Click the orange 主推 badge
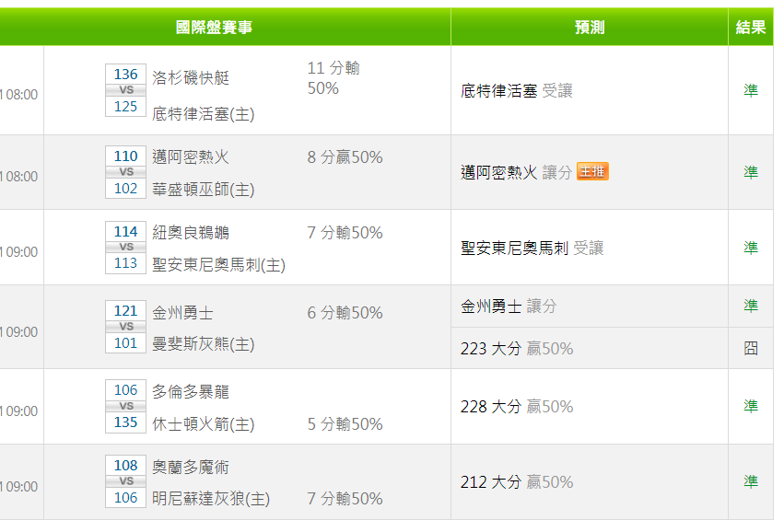 point(592,172)
